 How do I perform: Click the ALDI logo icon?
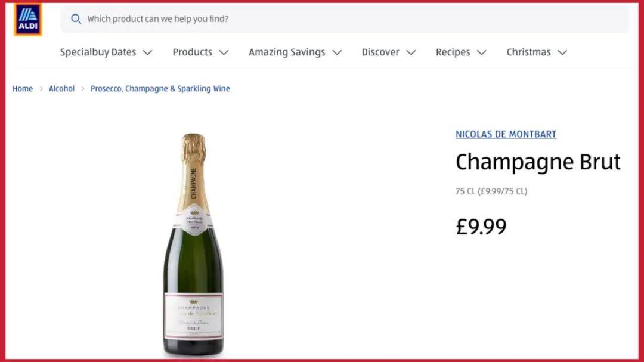[28, 19]
